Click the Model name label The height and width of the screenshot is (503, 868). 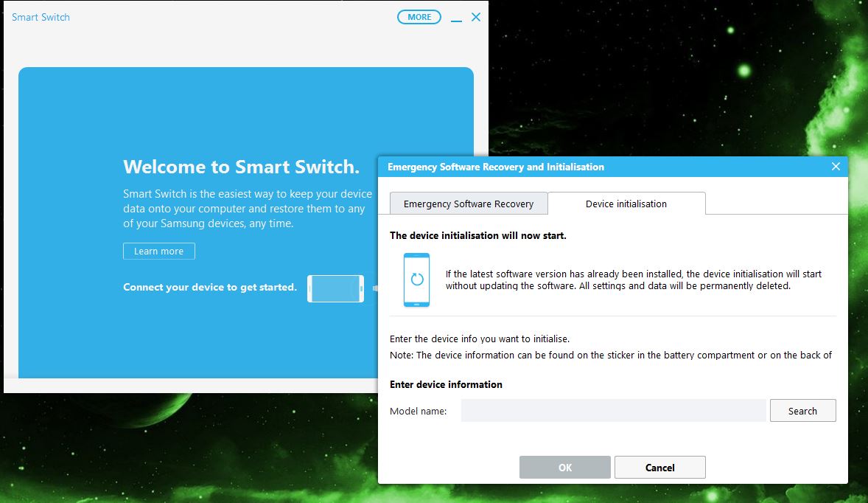[x=418, y=411]
